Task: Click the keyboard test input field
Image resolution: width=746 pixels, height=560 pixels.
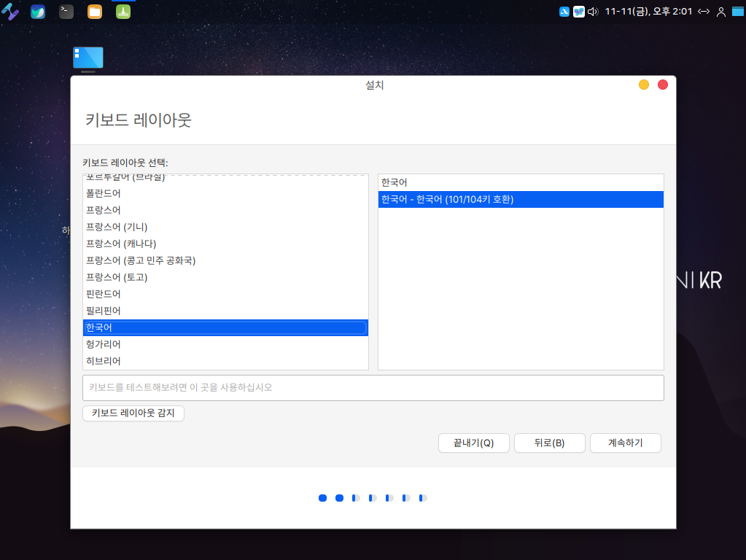Action: 373,388
